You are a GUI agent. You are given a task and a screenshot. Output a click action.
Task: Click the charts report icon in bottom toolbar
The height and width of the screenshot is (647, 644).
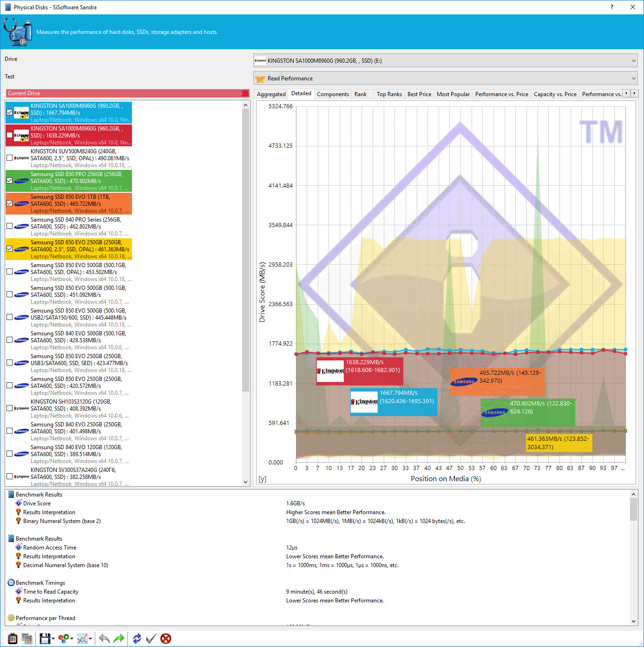[27, 639]
